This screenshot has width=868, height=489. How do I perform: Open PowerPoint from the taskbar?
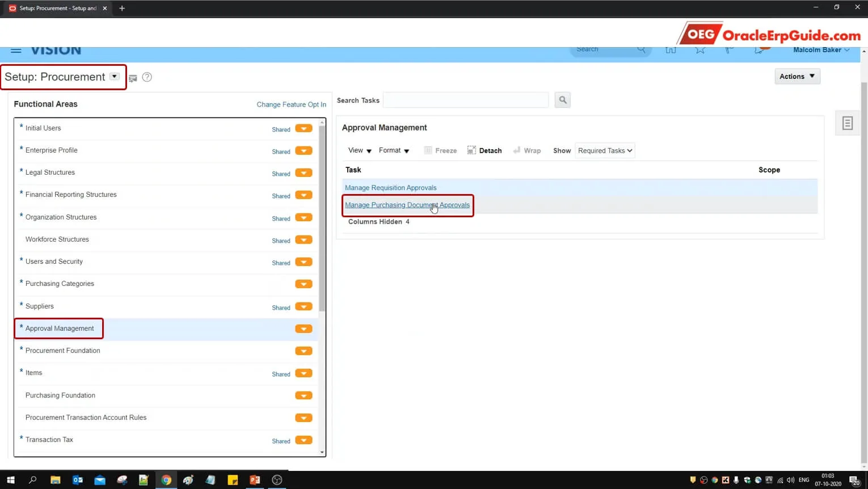coord(255,480)
